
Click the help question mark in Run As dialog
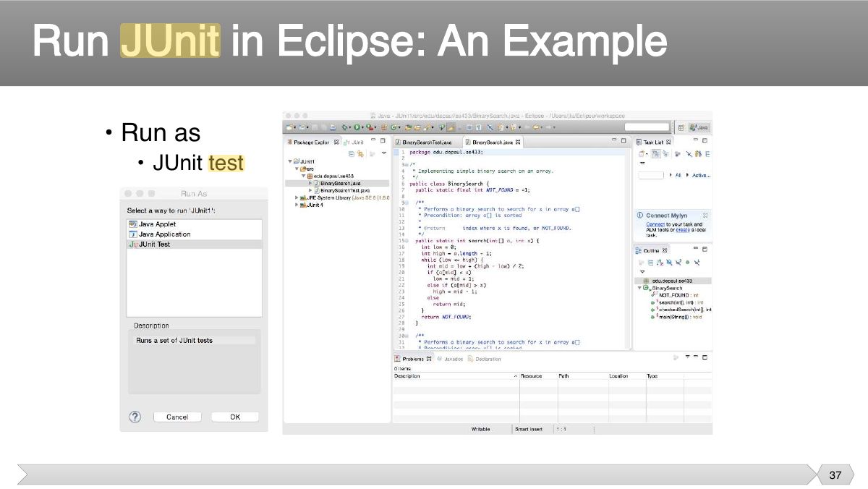tap(135, 417)
